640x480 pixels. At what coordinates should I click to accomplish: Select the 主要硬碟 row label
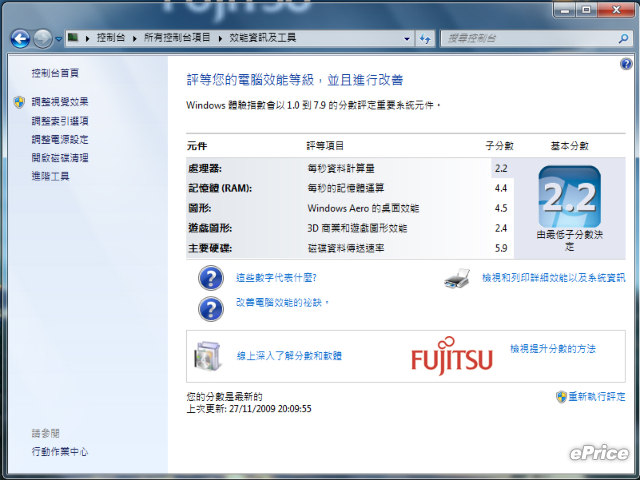click(x=210, y=248)
